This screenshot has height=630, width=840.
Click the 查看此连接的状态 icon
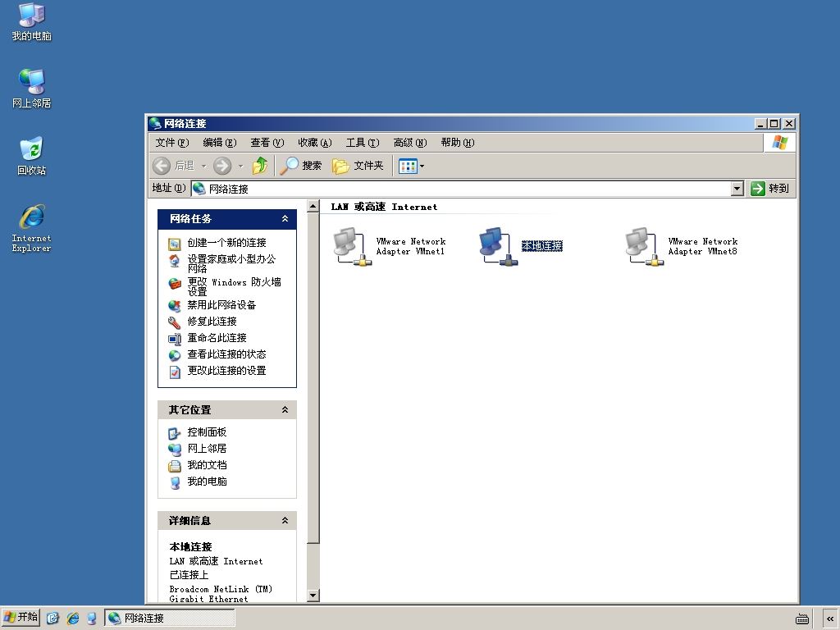click(175, 355)
